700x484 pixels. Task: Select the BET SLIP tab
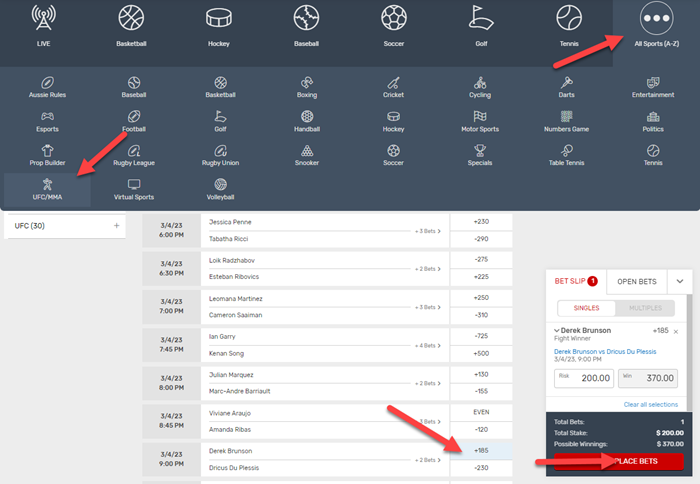point(575,283)
